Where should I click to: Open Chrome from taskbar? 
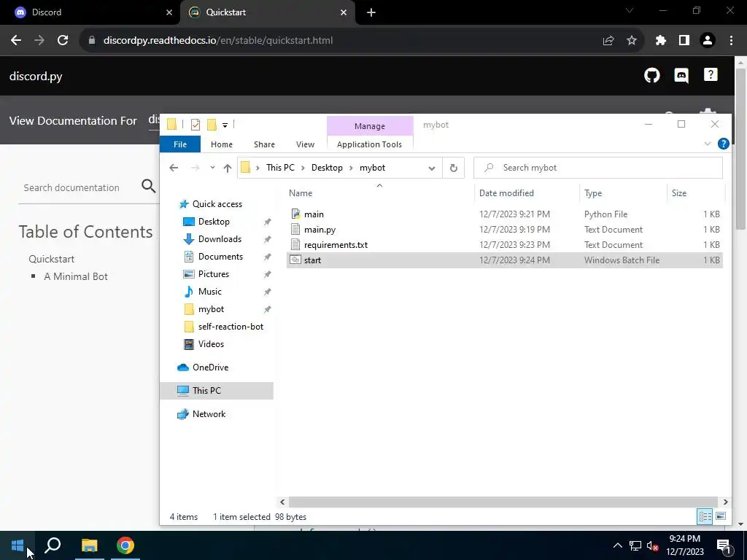point(125,545)
